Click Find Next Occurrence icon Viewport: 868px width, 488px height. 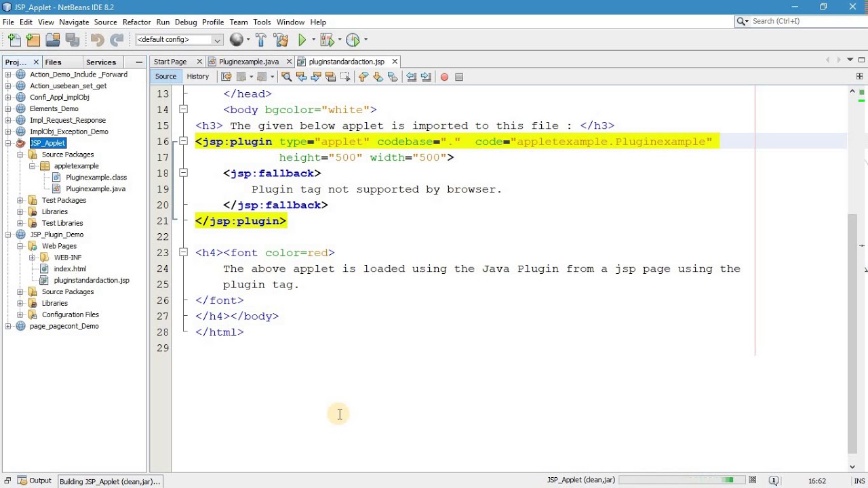[x=316, y=77]
